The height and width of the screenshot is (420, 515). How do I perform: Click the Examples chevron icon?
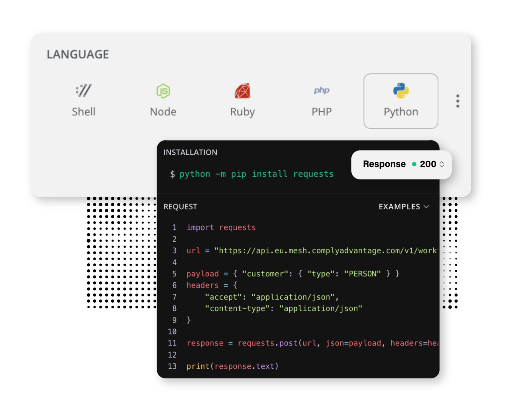[426, 207]
